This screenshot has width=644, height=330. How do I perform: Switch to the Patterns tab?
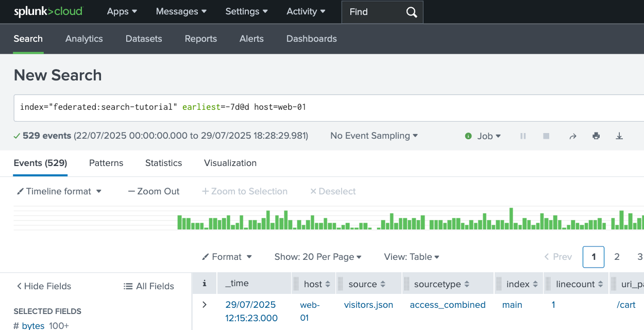click(x=106, y=163)
